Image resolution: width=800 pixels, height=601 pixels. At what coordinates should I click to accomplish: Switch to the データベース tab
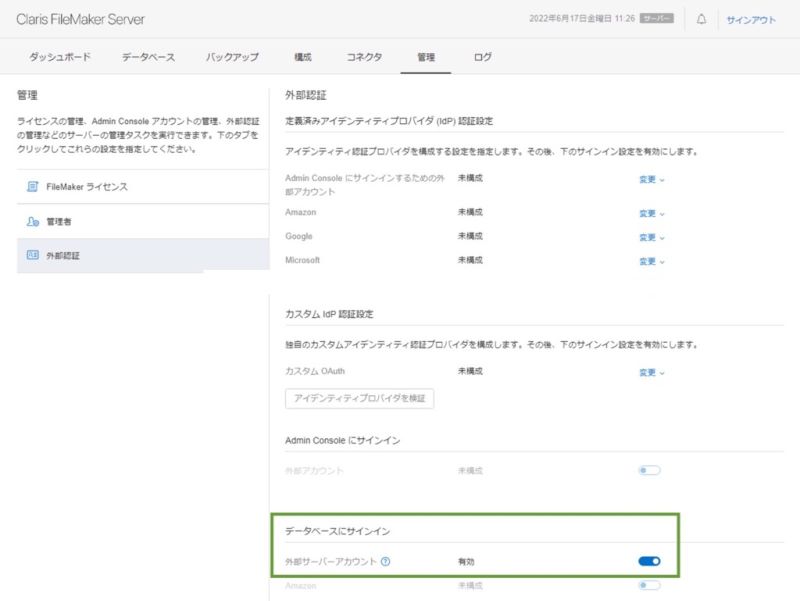[148, 57]
